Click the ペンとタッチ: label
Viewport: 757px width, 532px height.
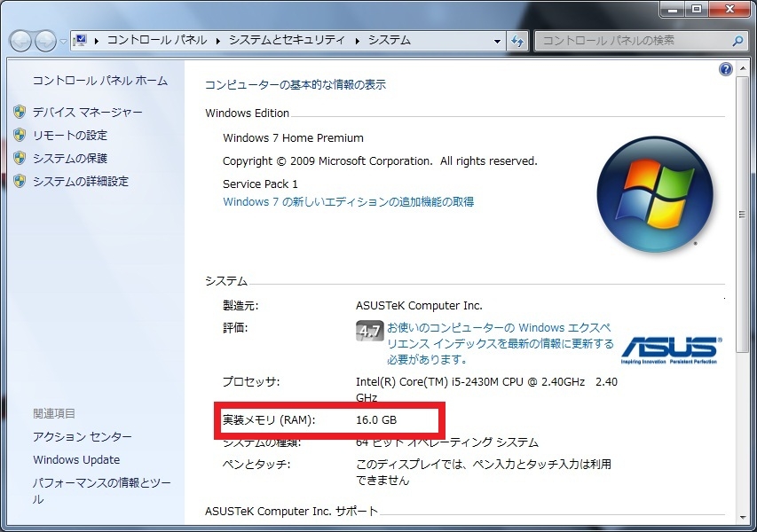point(256,465)
